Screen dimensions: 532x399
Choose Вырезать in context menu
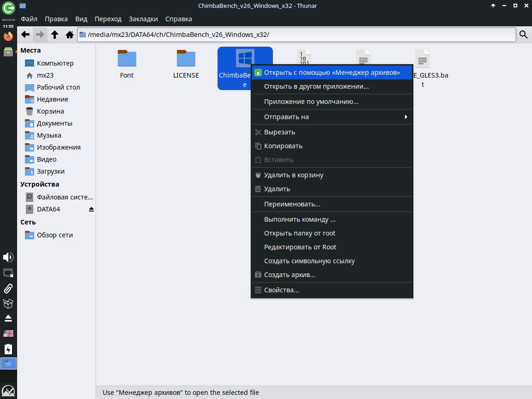point(332,133)
